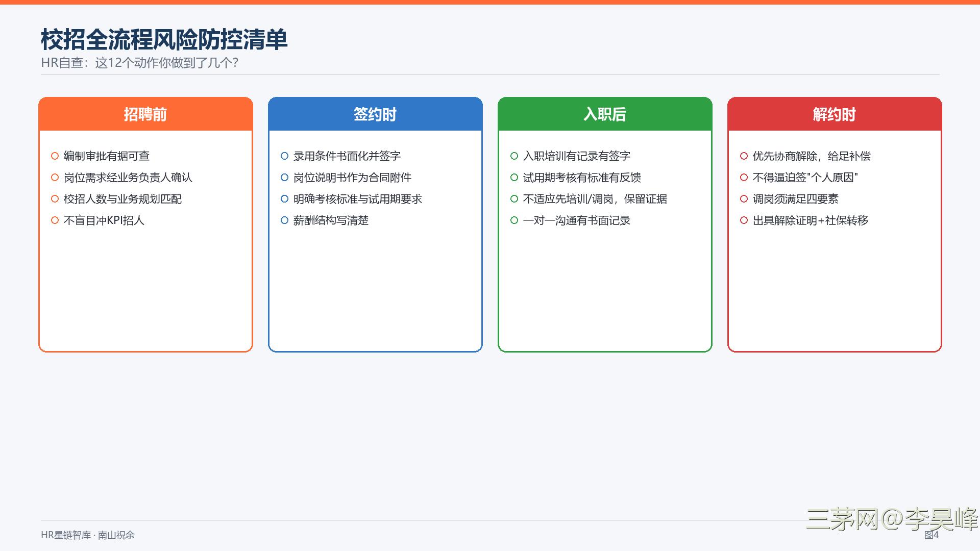
Task: Click the red bullet before 调岗须满足四要素
Action: coord(744,199)
